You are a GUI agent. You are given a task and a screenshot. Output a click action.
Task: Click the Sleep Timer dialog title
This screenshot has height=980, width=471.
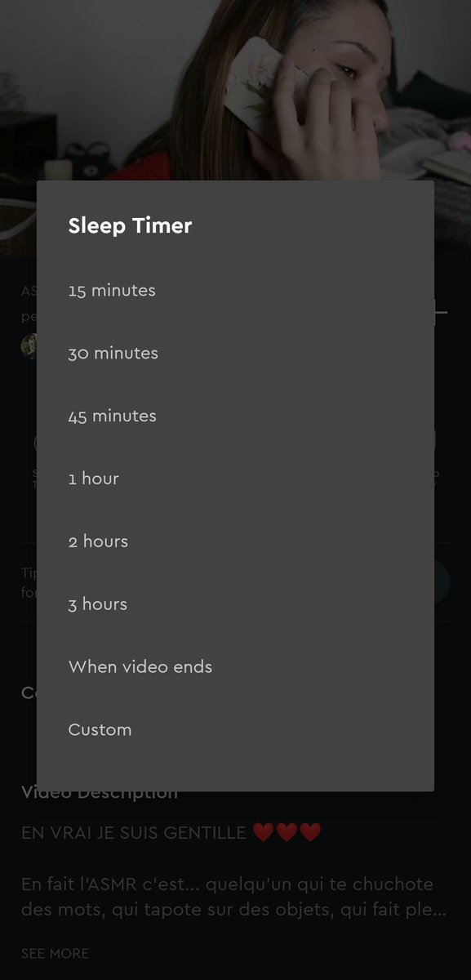(130, 226)
